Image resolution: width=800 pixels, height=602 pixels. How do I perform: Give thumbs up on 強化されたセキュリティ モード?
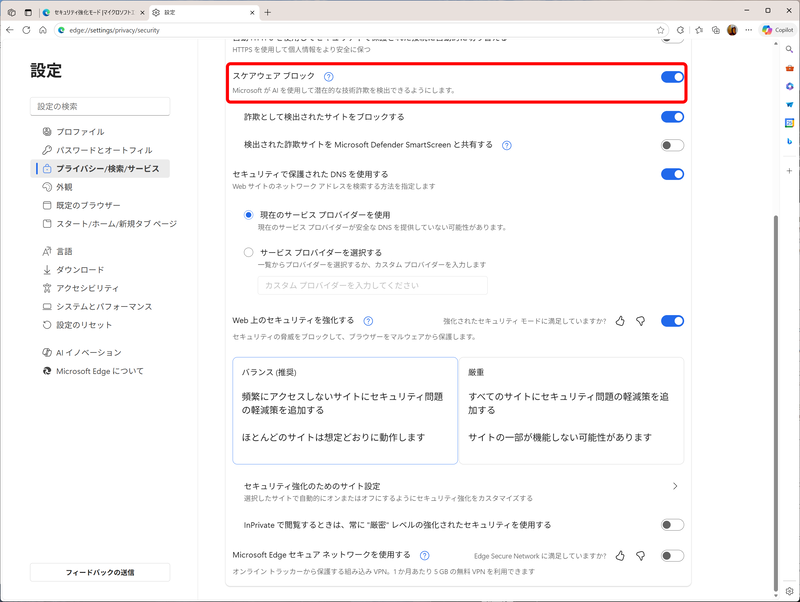[620, 320]
